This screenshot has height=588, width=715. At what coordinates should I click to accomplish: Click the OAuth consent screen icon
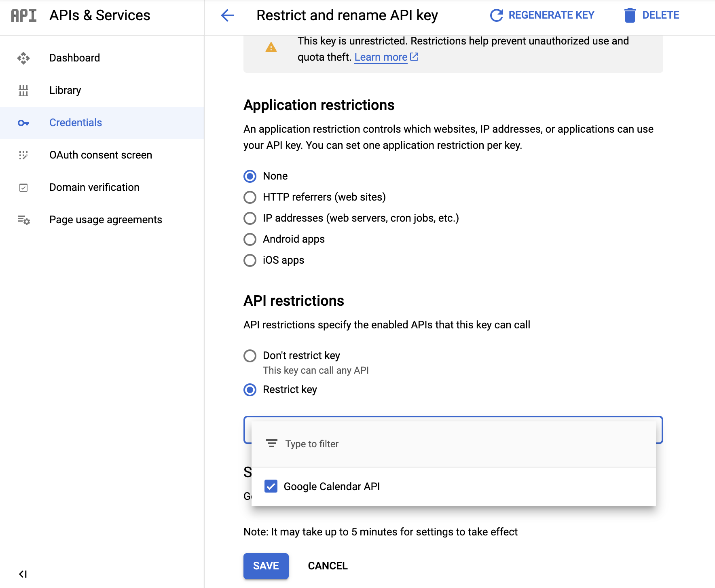(x=23, y=155)
